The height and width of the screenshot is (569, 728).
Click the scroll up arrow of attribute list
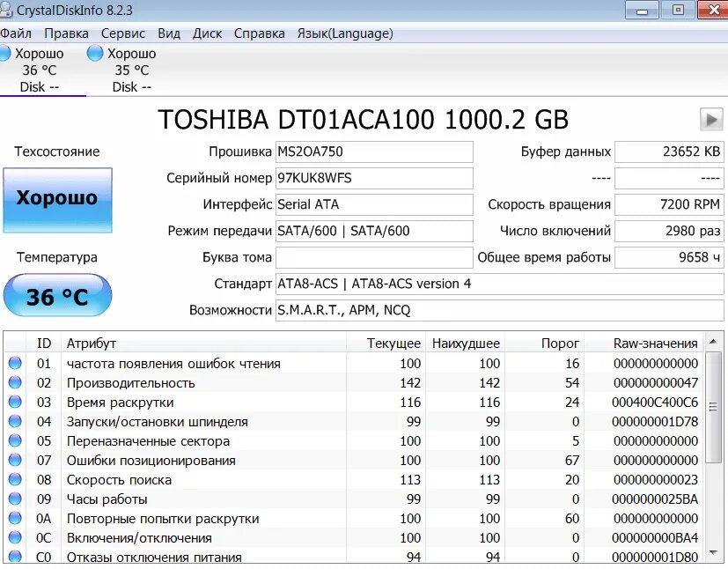pos(713,343)
